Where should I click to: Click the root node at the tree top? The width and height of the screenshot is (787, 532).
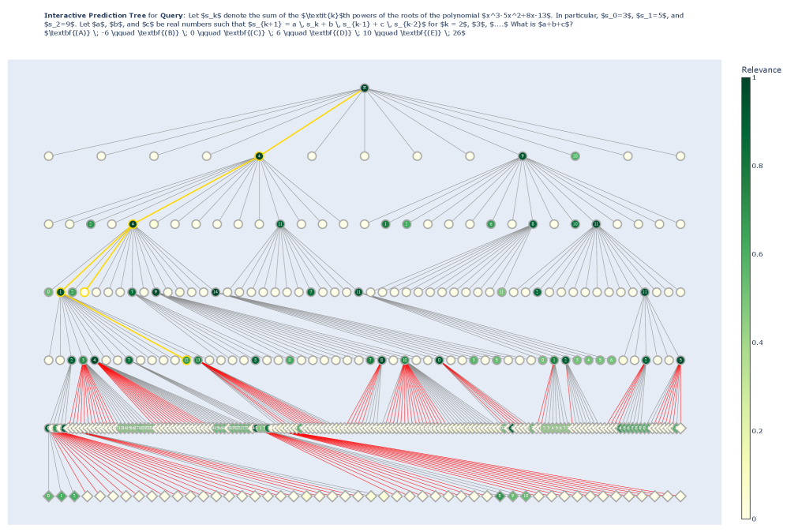tap(365, 88)
